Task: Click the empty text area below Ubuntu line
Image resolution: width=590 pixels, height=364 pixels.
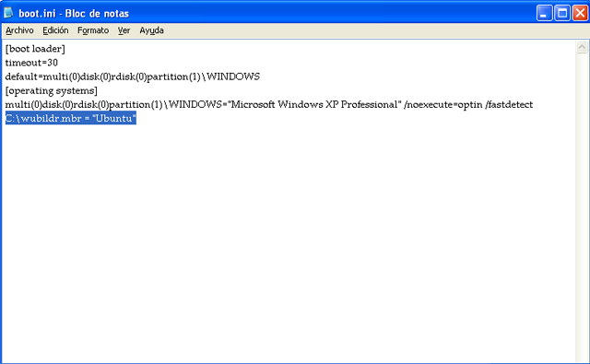Action: [x=289, y=241]
